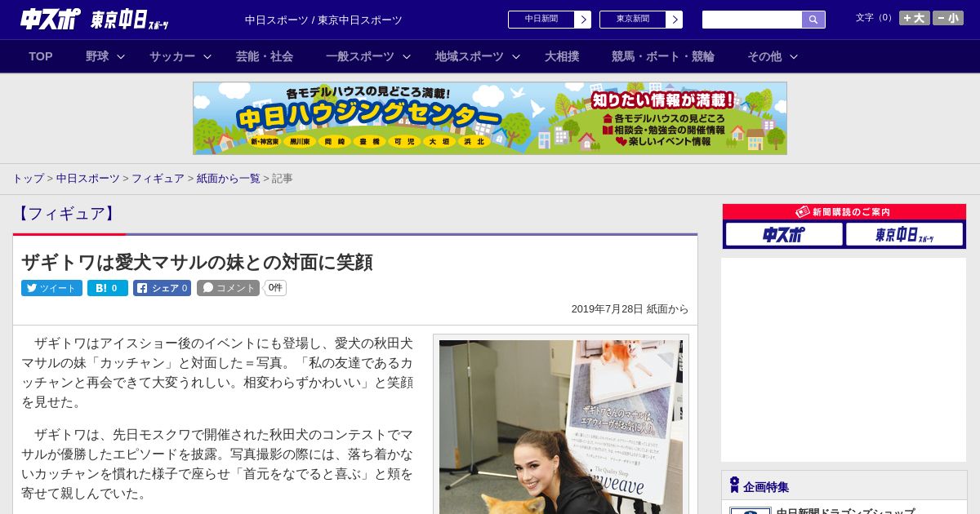Viewport: 980px width, 514px height.
Task: Open the コメント button
Action: point(228,288)
